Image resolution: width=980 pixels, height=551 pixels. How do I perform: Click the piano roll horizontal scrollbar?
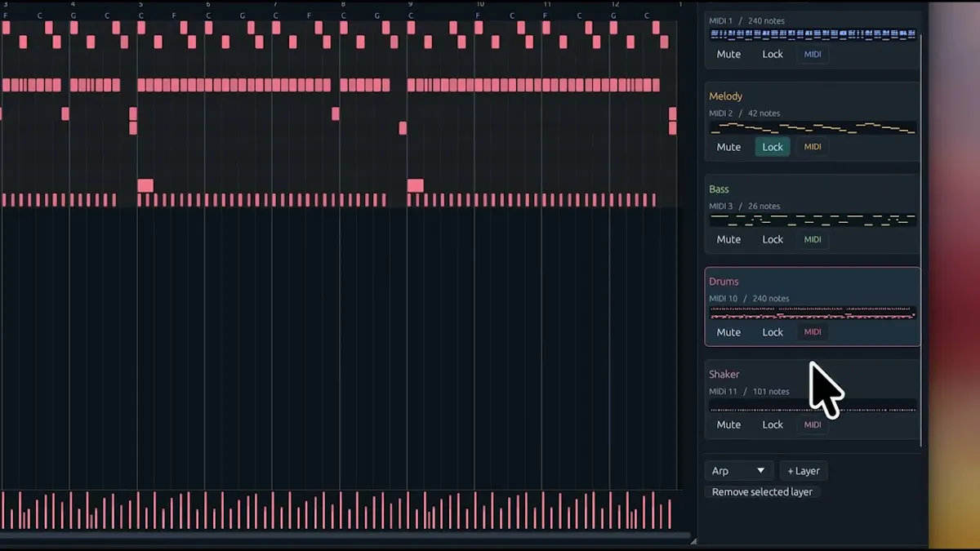(345, 535)
